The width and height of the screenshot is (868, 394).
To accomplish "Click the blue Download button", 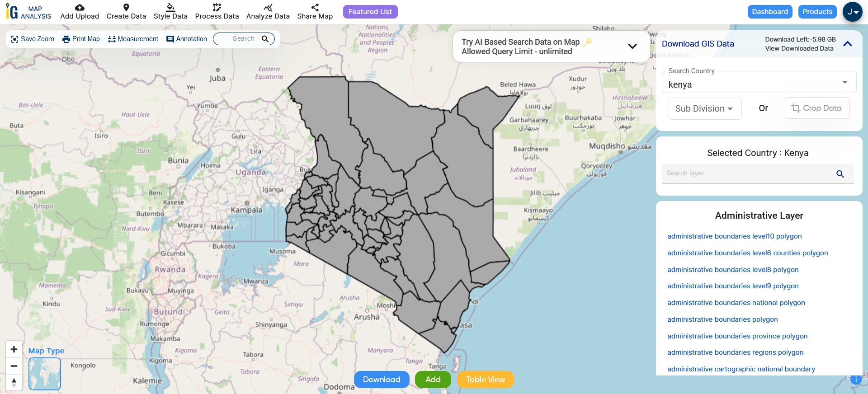I will 382,380.
